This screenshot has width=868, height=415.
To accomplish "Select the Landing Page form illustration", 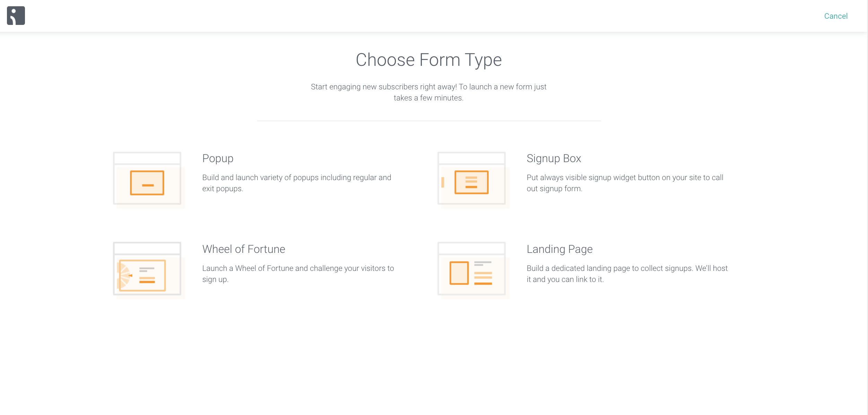I will pyautogui.click(x=473, y=270).
